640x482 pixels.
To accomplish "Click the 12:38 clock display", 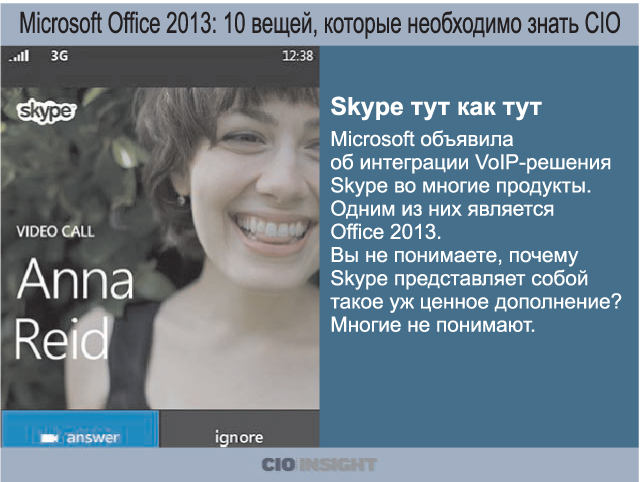I will tap(298, 56).
